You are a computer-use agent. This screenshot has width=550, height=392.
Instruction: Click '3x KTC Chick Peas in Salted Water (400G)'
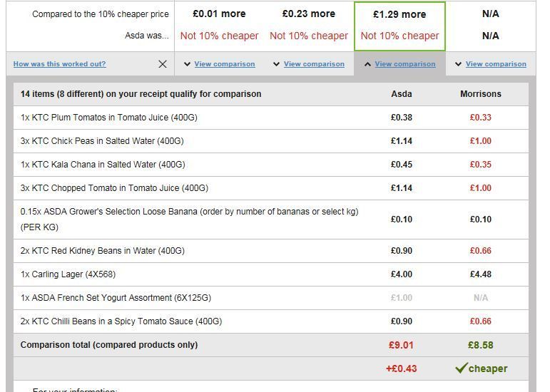[x=102, y=141]
